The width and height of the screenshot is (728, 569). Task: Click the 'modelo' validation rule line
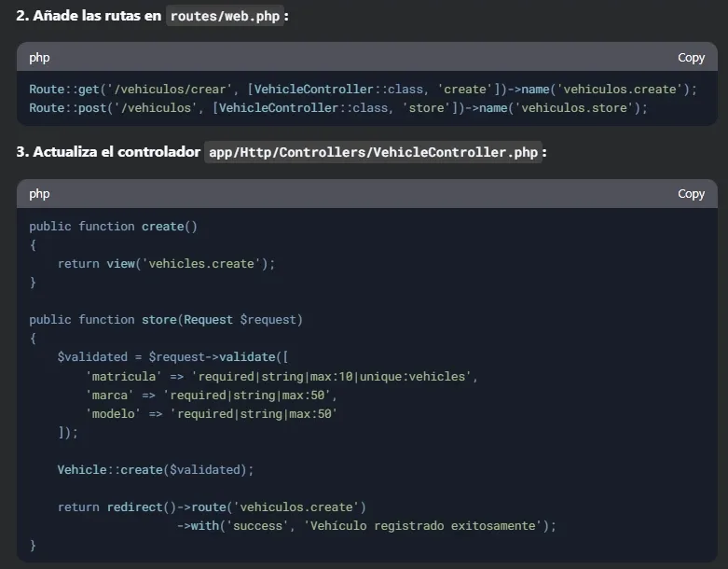tap(212, 414)
